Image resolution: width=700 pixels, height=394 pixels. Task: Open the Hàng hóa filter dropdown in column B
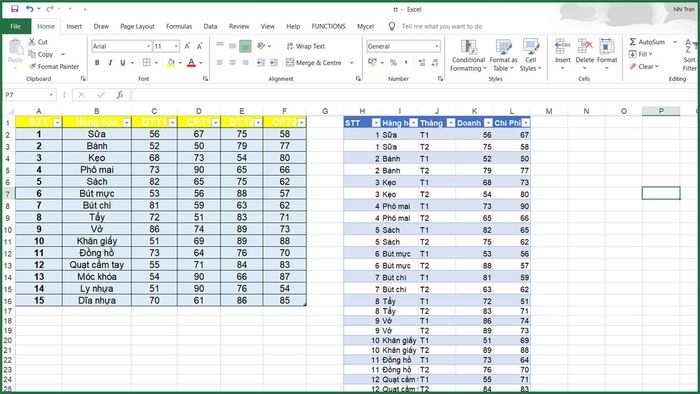pos(126,122)
